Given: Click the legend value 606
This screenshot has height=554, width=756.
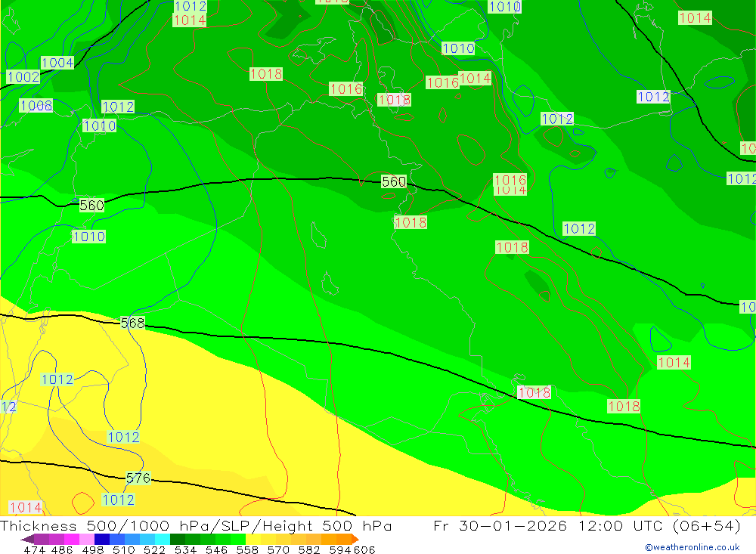Looking at the screenshot, I should coord(364,549).
